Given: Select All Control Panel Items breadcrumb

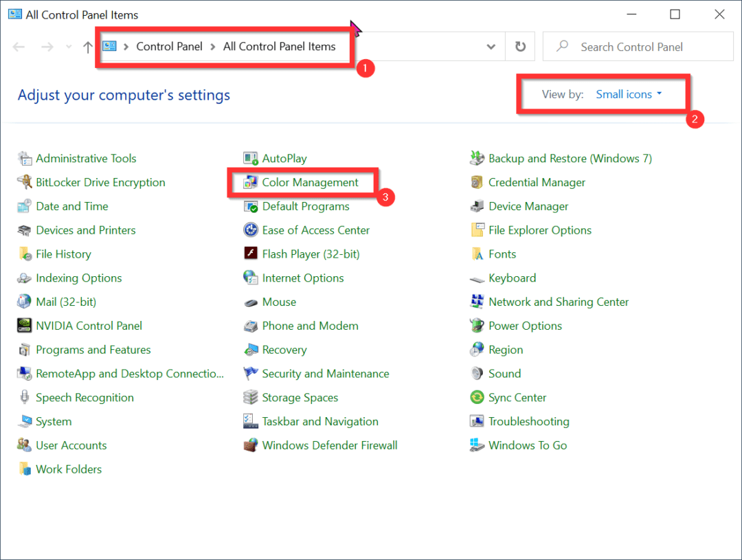Looking at the screenshot, I should coord(279,46).
